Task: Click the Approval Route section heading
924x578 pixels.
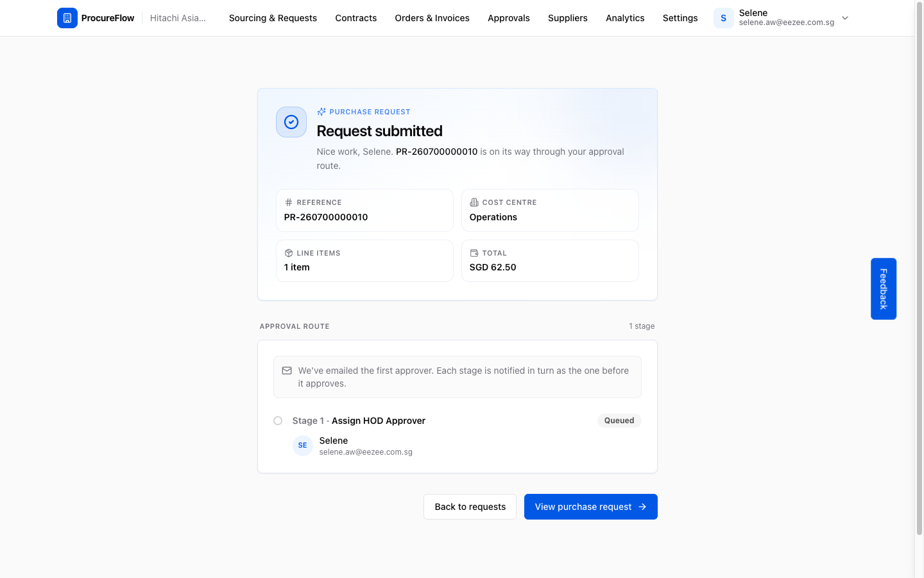Action: [295, 326]
